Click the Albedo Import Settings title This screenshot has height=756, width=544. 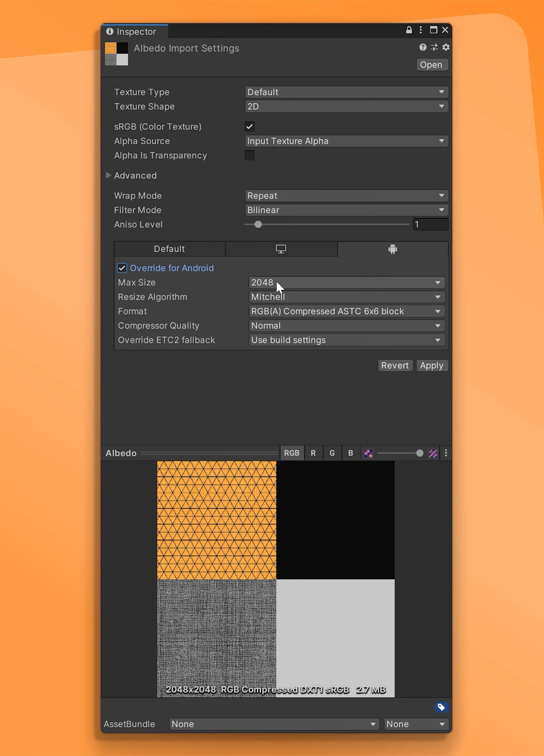[x=186, y=48]
